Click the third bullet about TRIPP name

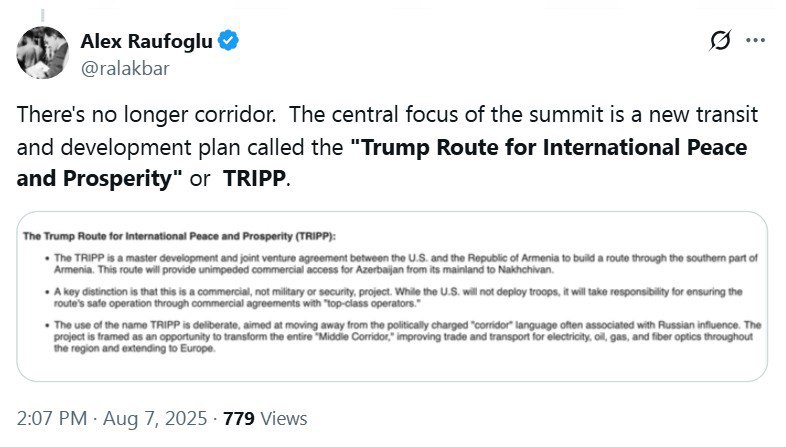(x=408, y=336)
